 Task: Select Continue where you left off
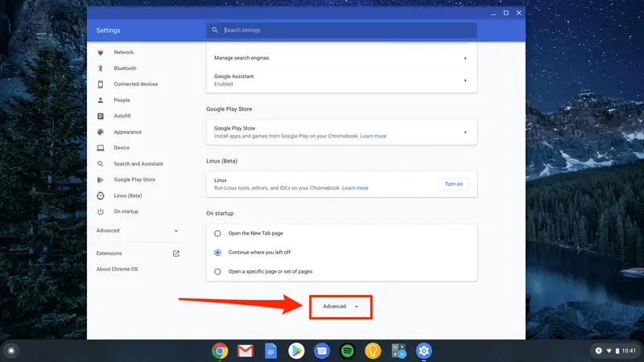[217, 253]
